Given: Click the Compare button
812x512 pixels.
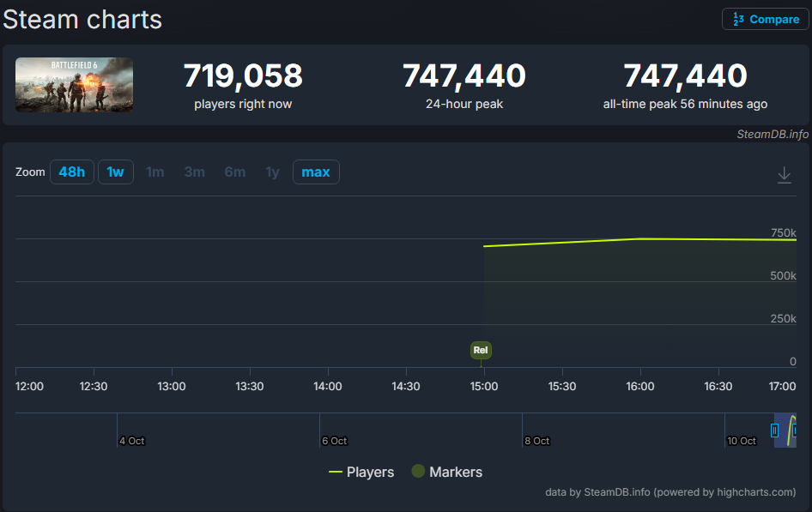Looking at the screenshot, I should (x=766, y=19).
